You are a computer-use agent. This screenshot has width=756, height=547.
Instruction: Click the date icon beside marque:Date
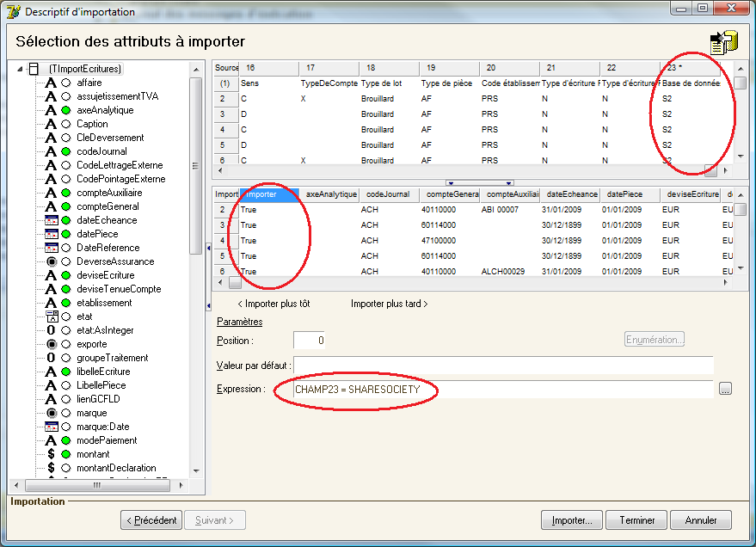click(x=51, y=427)
